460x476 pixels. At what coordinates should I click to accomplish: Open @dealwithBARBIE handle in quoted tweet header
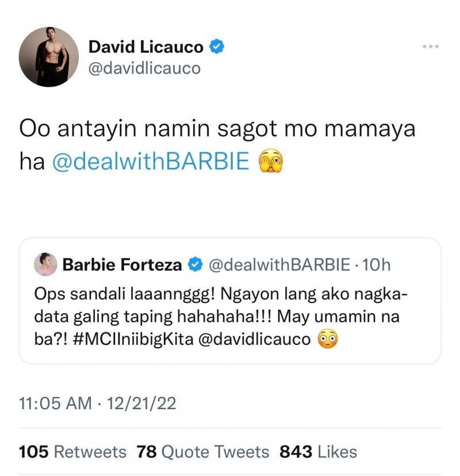[279, 265]
